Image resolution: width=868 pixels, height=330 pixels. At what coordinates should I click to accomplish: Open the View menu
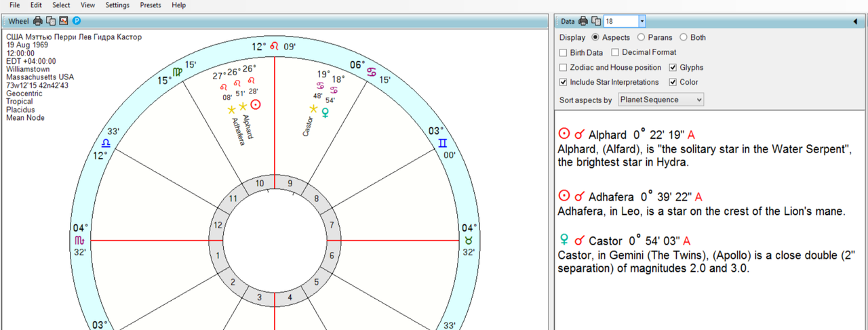87,5
